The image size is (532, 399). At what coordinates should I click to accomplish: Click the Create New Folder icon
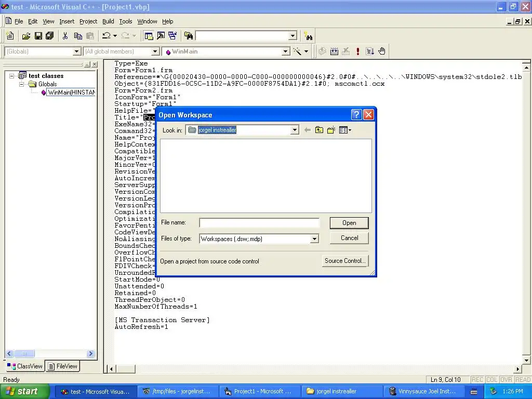pyautogui.click(x=331, y=130)
